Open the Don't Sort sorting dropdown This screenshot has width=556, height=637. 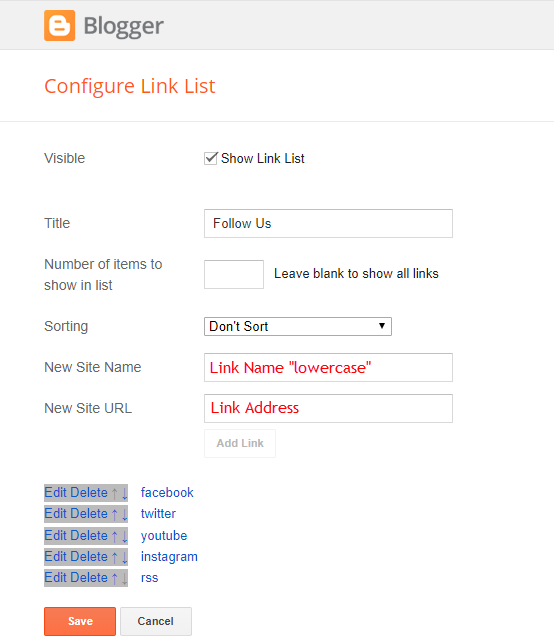(298, 327)
